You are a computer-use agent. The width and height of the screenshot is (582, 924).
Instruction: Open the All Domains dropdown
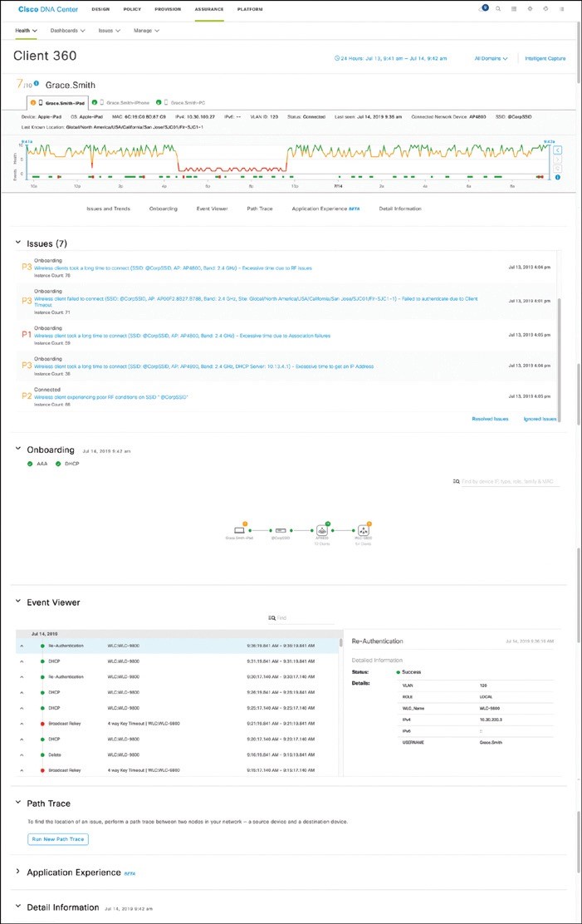(x=491, y=58)
